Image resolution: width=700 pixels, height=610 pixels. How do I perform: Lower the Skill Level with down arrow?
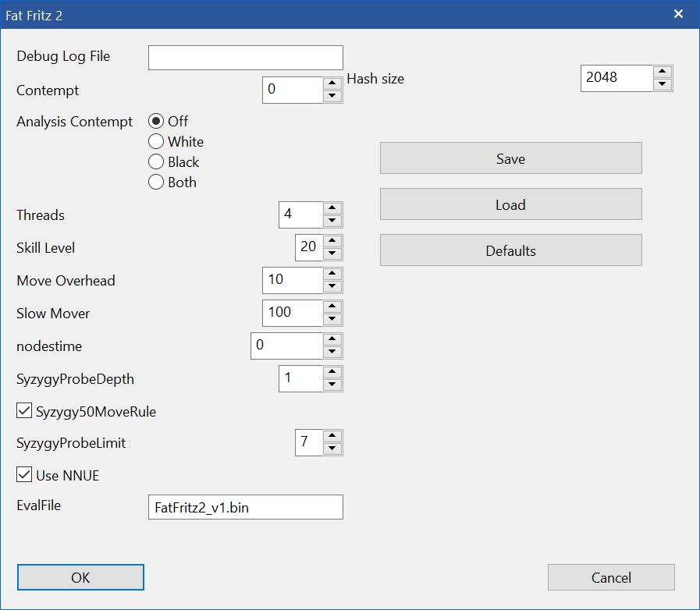point(332,254)
